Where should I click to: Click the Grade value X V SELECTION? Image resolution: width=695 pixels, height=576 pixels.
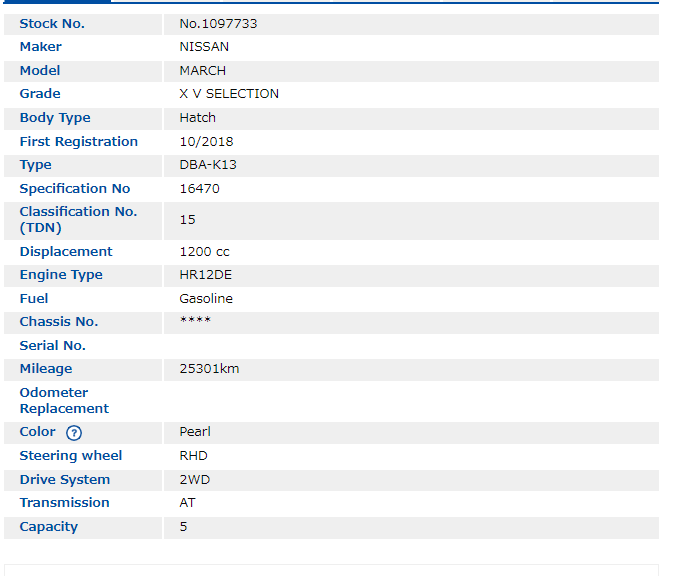coord(229,94)
